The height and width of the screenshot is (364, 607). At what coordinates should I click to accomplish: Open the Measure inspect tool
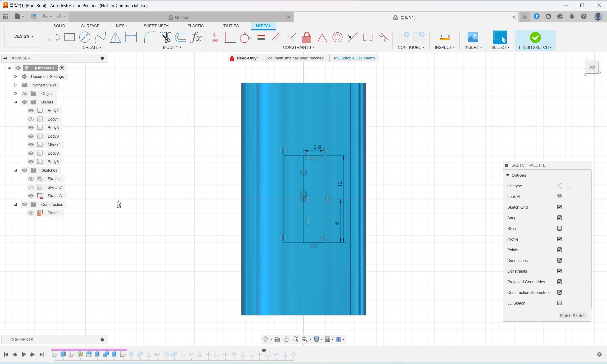[445, 37]
